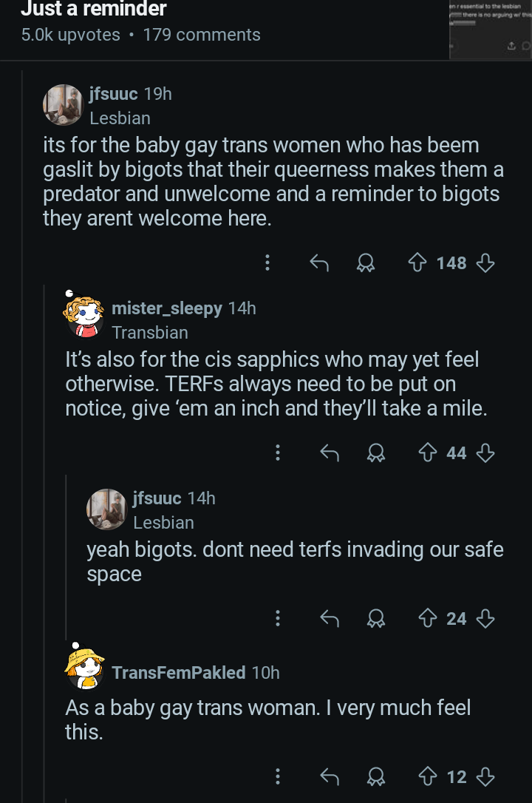The height and width of the screenshot is (803, 532).
Task: Upvote TransFemPakled's comment with 12 points
Action: (429, 776)
